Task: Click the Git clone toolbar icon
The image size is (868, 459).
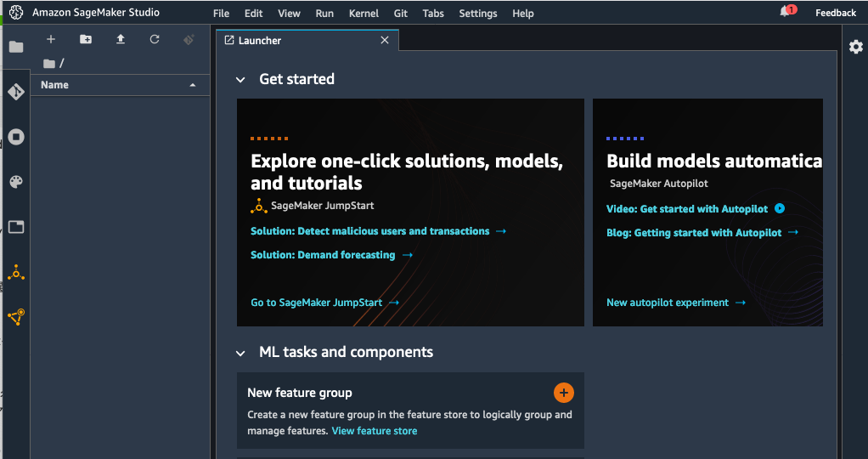Action: [x=189, y=39]
